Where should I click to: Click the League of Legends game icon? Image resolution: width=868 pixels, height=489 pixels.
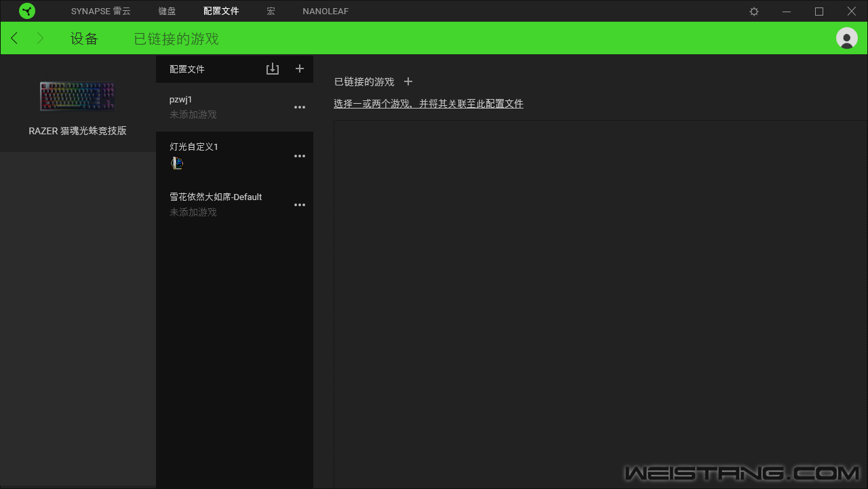click(176, 163)
